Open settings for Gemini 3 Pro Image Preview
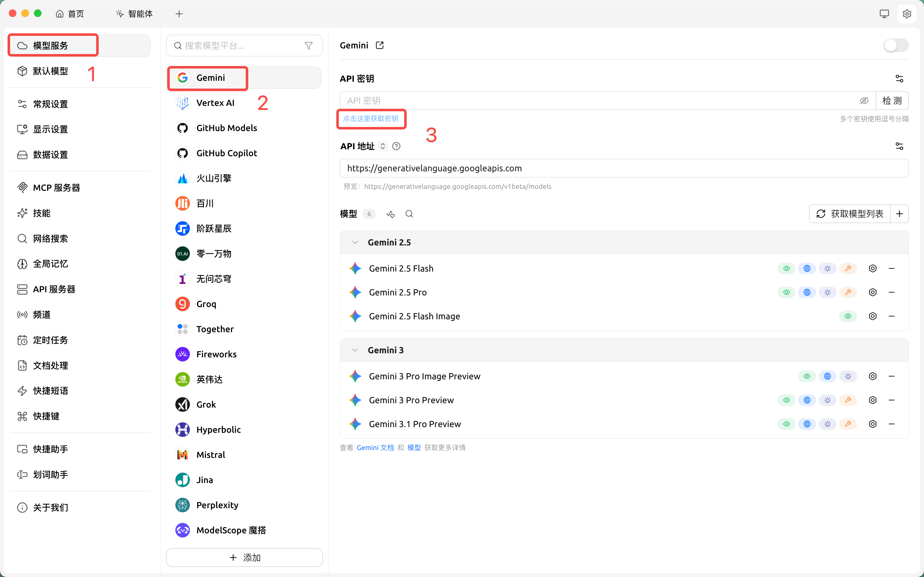The width and height of the screenshot is (924, 577). 872,376
